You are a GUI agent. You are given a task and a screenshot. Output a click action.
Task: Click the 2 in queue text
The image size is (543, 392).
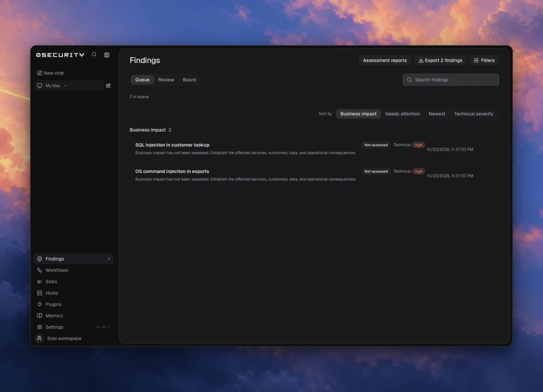[x=139, y=97]
